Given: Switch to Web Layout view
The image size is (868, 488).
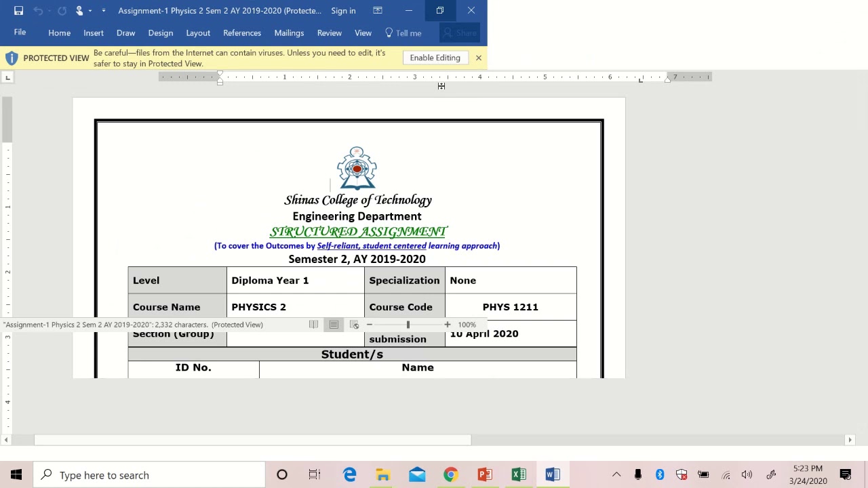Looking at the screenshot, I should [354, 325].
